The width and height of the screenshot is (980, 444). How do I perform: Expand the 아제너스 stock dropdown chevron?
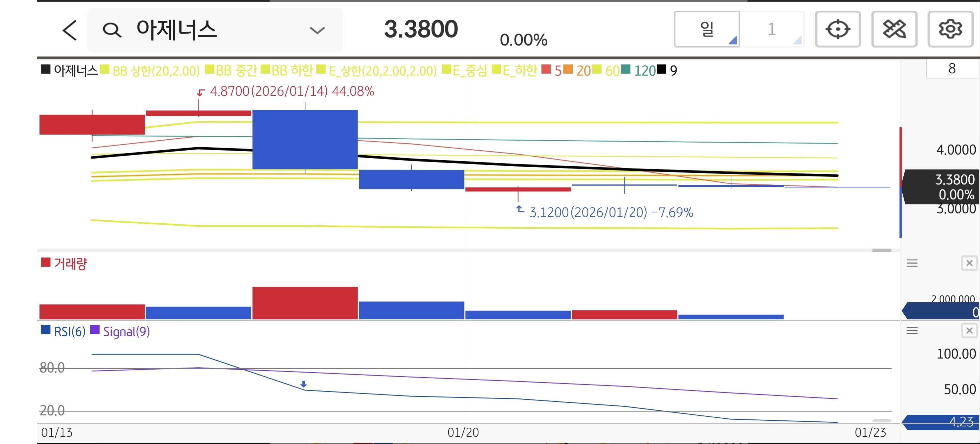click(x=317, y=30)
